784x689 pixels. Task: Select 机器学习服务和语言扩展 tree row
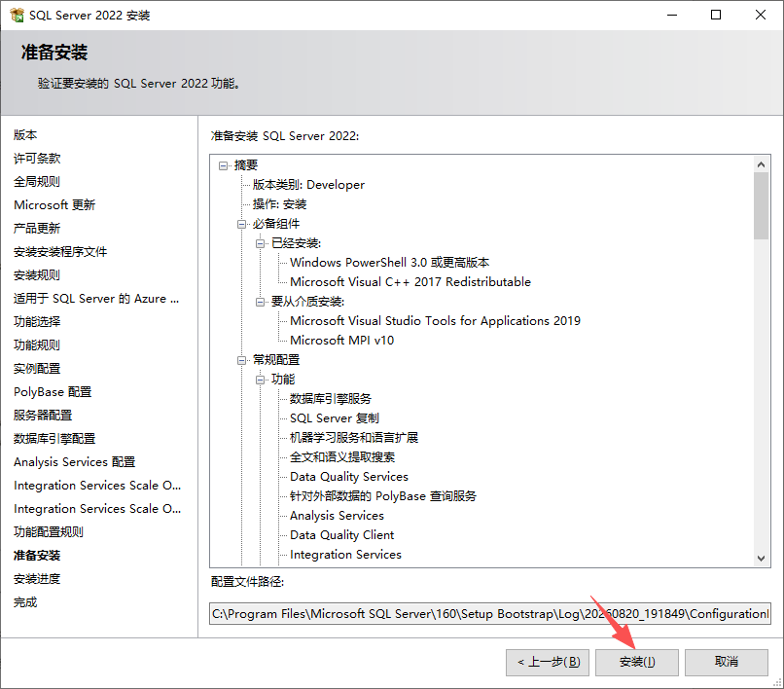[x=354, y=438]
